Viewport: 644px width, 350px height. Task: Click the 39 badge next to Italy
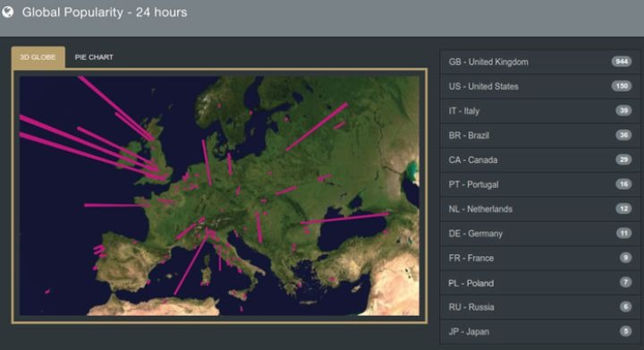tap(623, 110)
